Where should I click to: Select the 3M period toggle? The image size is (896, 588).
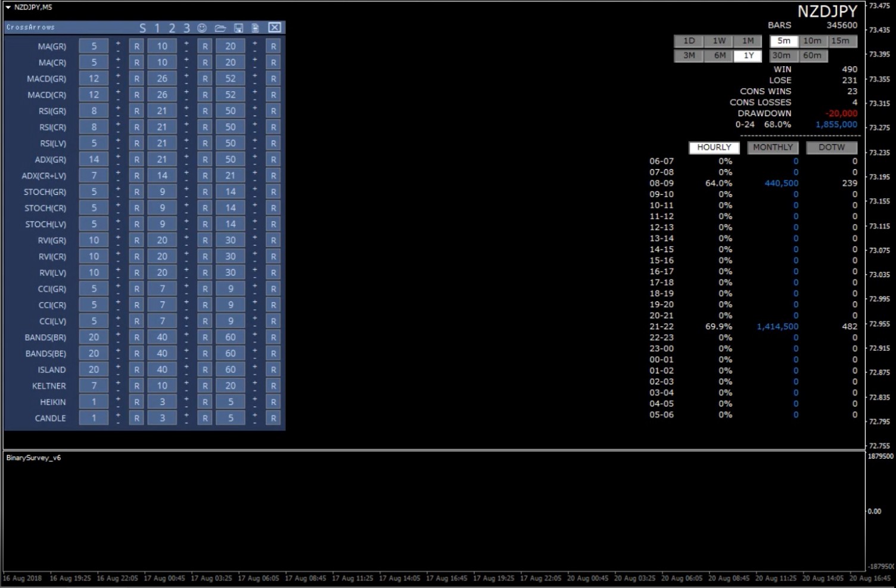(x=689, y=55)
